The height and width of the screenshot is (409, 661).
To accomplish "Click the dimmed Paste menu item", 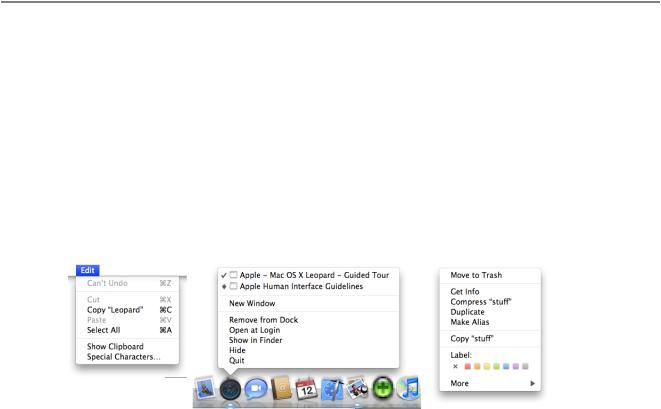I will point(127,320).
